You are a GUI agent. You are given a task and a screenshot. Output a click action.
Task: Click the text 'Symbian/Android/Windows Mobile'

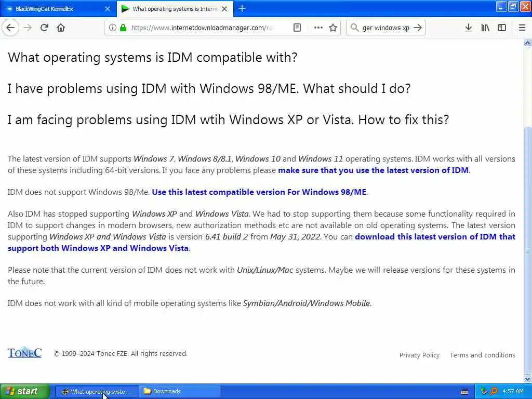point(307,303)
